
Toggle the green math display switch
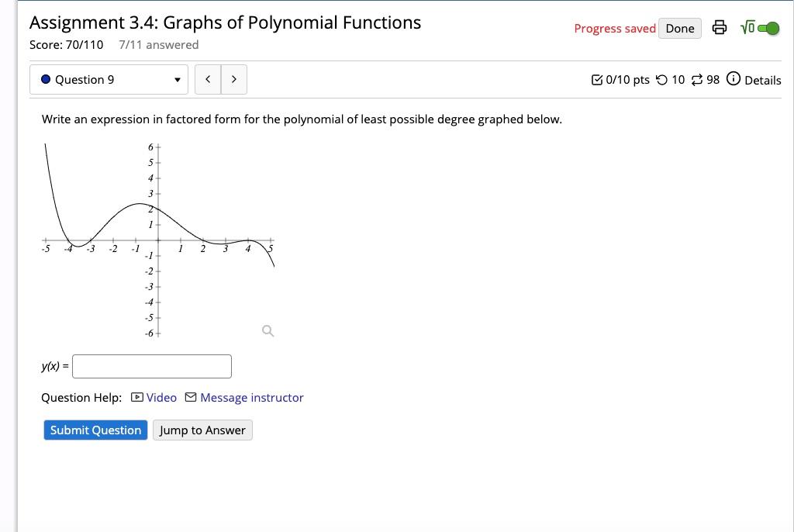[768, 28]
